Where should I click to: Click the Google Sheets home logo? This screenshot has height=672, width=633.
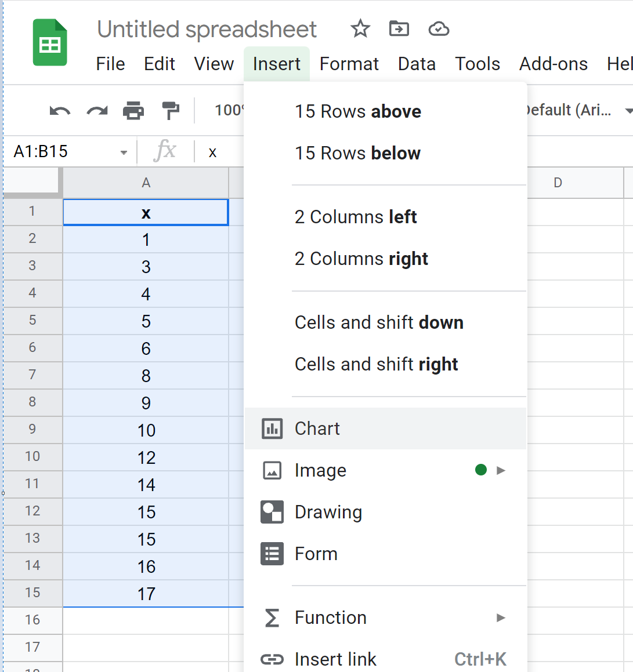(x=50, y=43)
